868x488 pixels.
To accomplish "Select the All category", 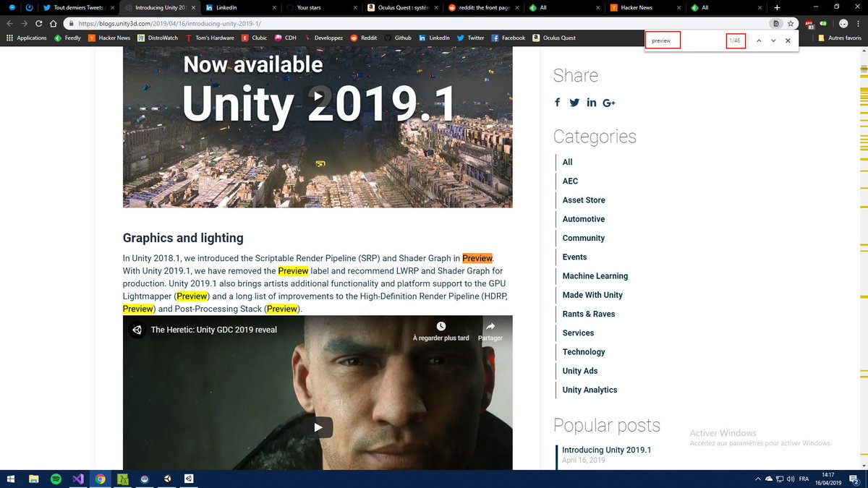I will pyautogui.click(x=568, y=162).
